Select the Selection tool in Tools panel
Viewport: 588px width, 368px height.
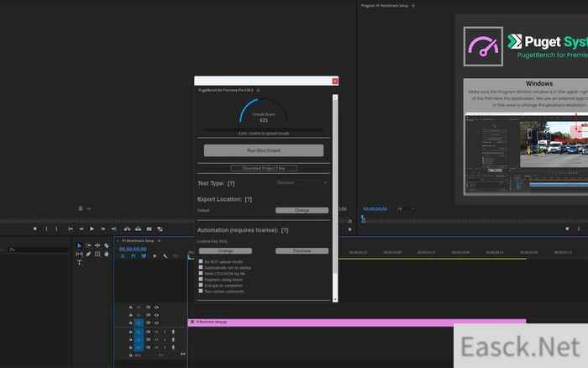tap(79, 245)
